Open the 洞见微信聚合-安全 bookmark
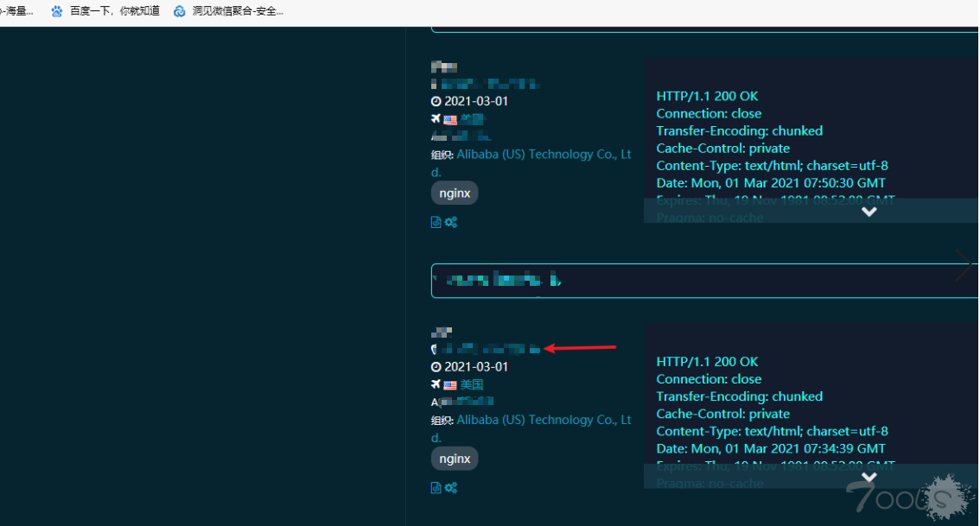 pos(229,10)
